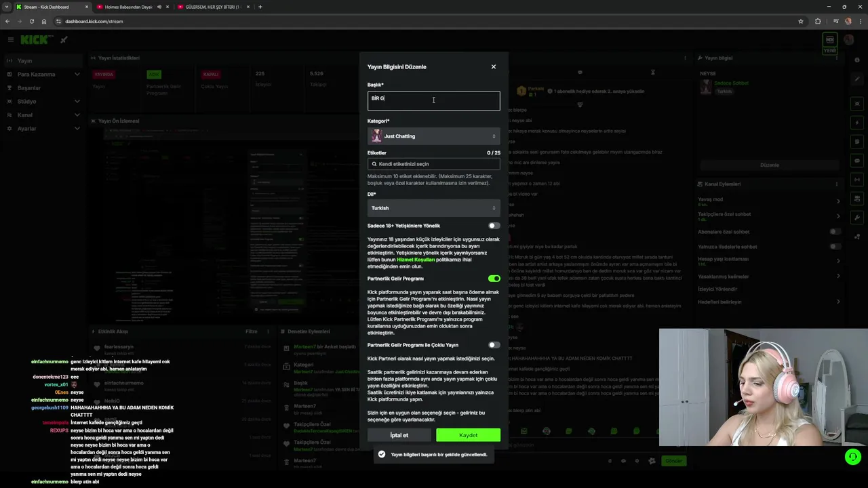Toggle Abonelere özel sohbet switch
Screen dimensions: 868x488
coord(835,232)
